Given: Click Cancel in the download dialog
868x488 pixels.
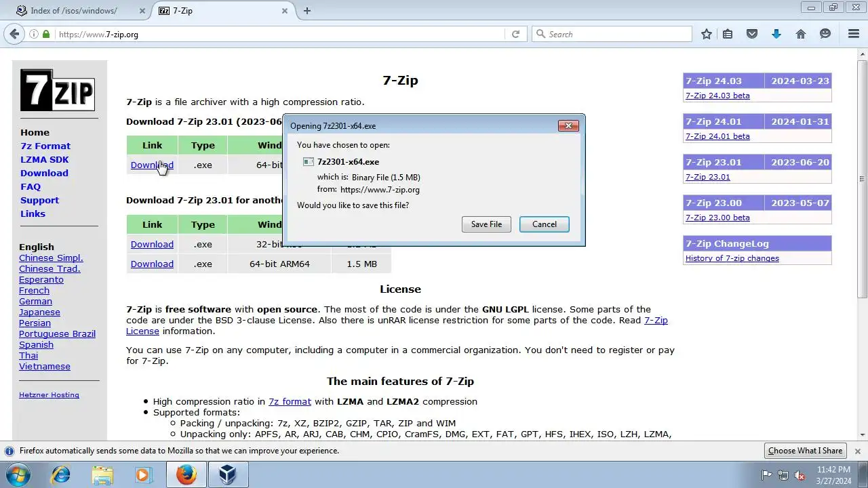Looking at the screenshot, I should pyautogui.click(x=544, y=224).
